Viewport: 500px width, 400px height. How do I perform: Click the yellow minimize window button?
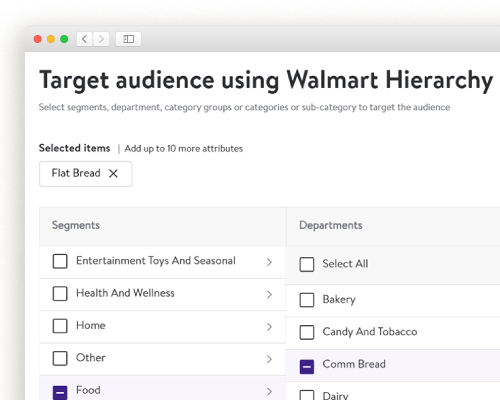coord(51,39)
